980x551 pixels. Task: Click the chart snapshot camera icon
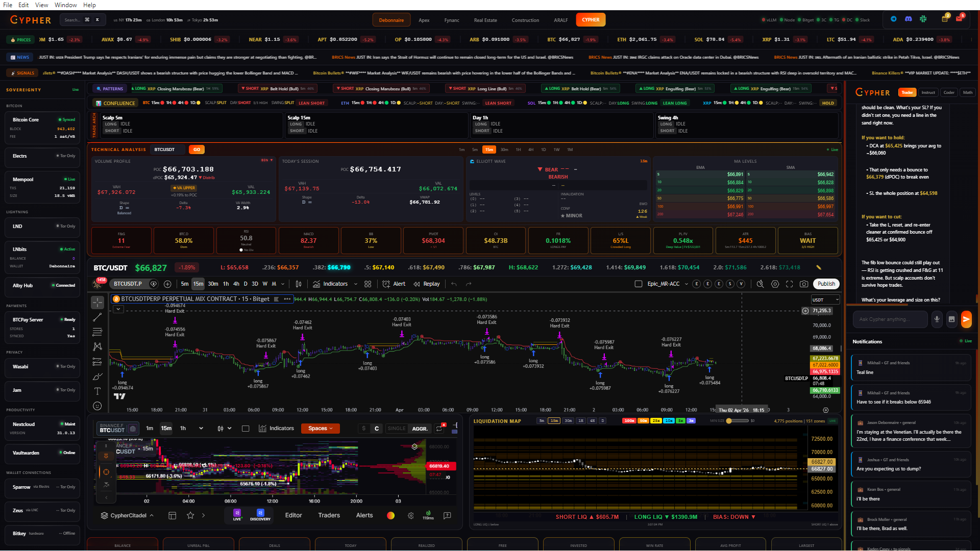click(x=804, y=284)
